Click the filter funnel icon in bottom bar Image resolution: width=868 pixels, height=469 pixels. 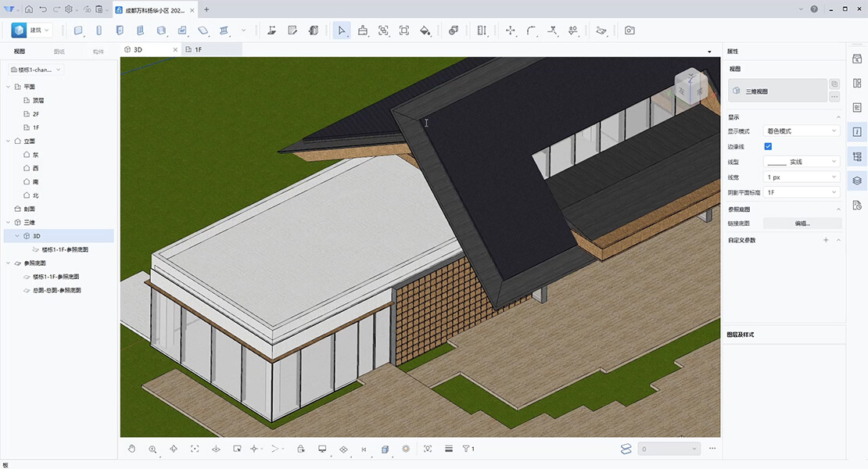468,449
